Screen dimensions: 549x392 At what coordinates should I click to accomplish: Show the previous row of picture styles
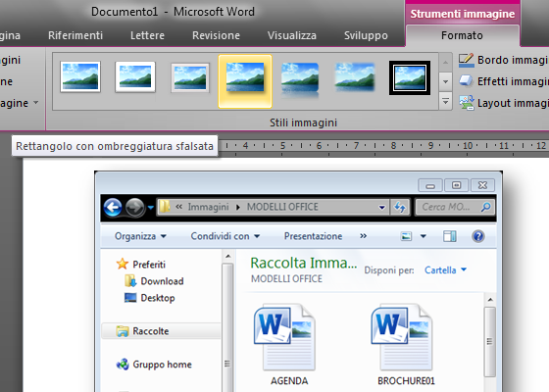445,63
